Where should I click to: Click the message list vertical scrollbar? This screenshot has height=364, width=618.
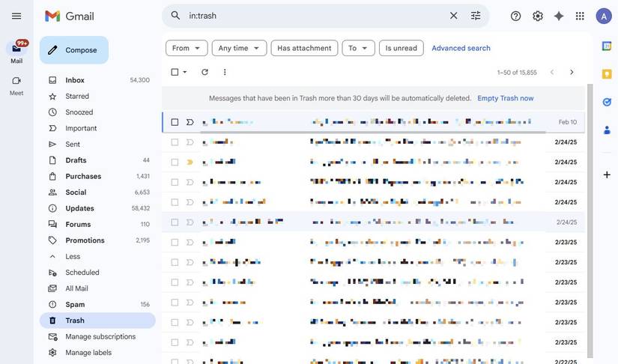pyautogui.click(x=590, y=221)
